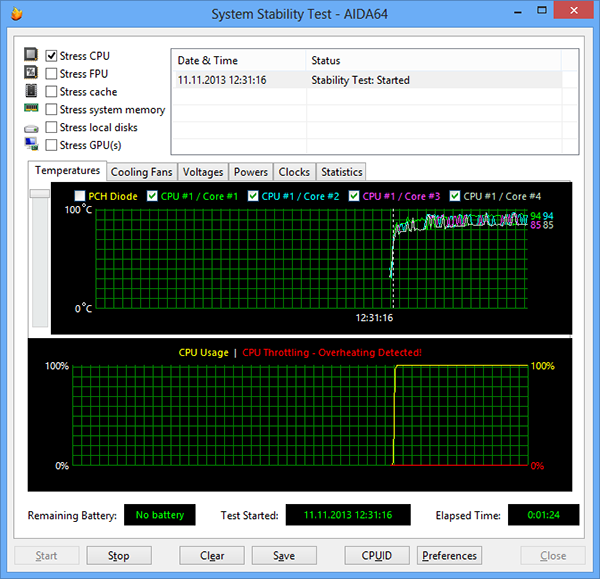The image size is (600, 579).
Task: Click the AIDA64 flame app icon
Action: (x=16, y=14)
